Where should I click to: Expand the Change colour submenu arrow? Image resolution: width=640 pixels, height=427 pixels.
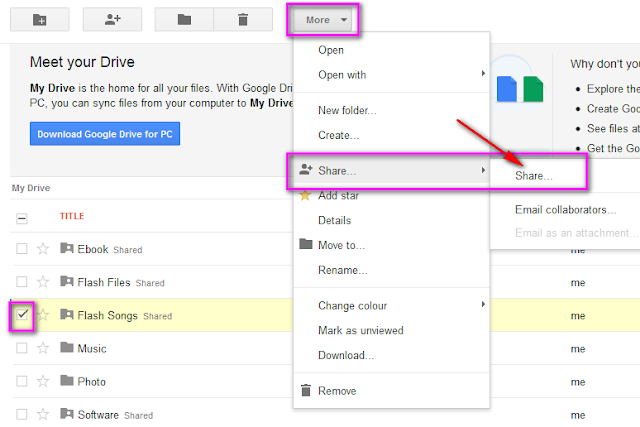(483, 304)
